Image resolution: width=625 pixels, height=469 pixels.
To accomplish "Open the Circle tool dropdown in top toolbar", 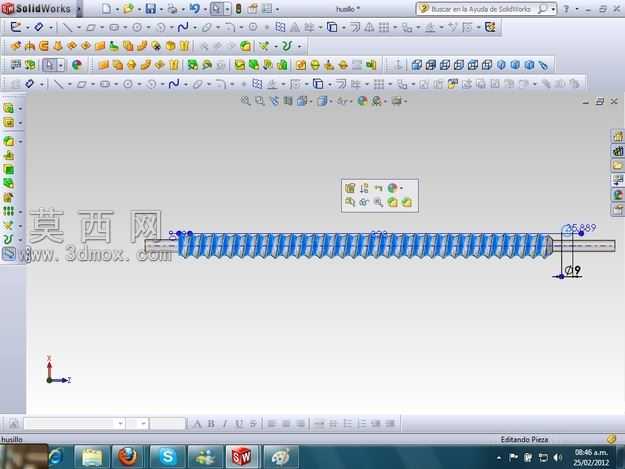I will point(148,27).
